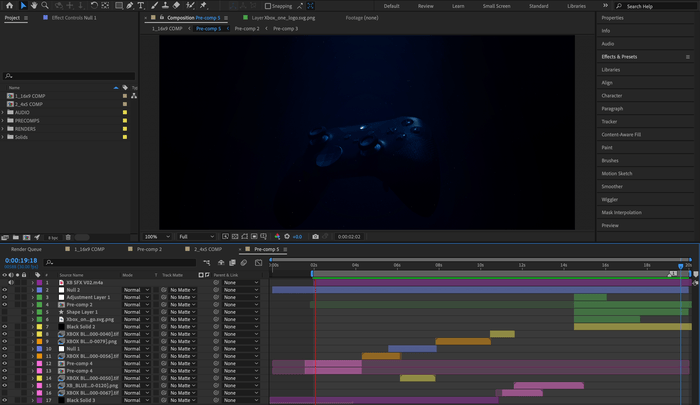Click the yellow label swatch of Black Solid 2

click(x=39, y=327)
